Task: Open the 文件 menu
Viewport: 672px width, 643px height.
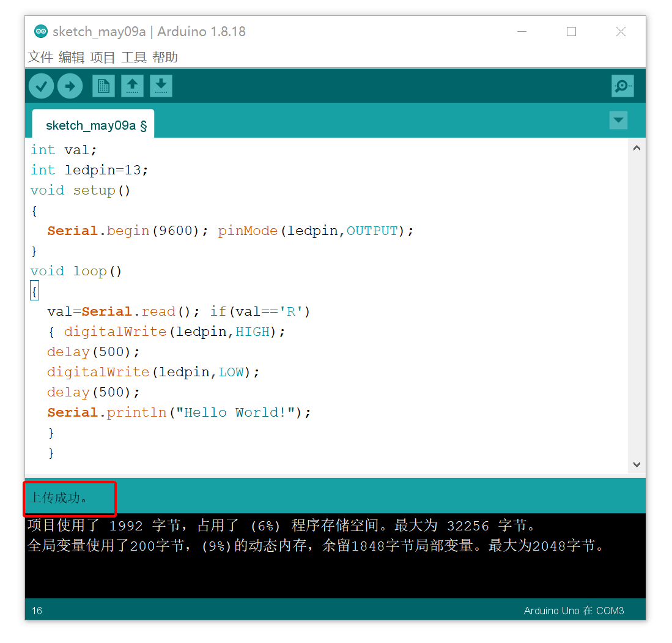Action: pyautogui.click(x=39, y=57)
